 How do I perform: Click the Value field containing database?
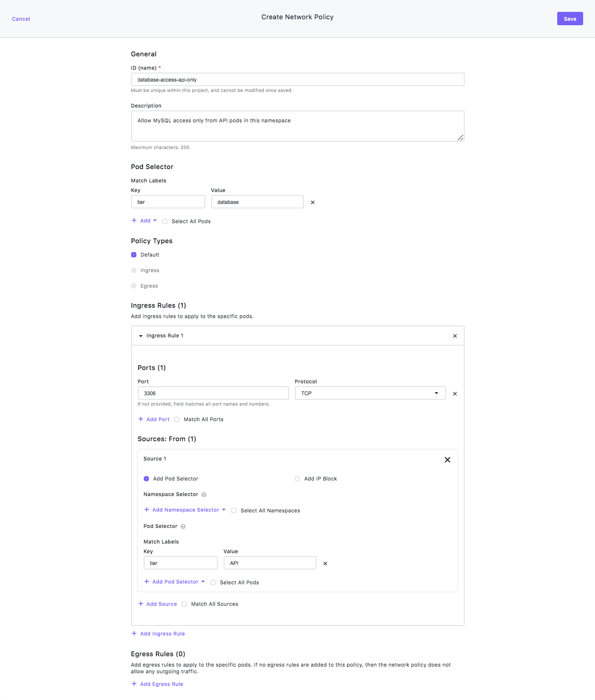pyautogui.click(x=257, y=202)
